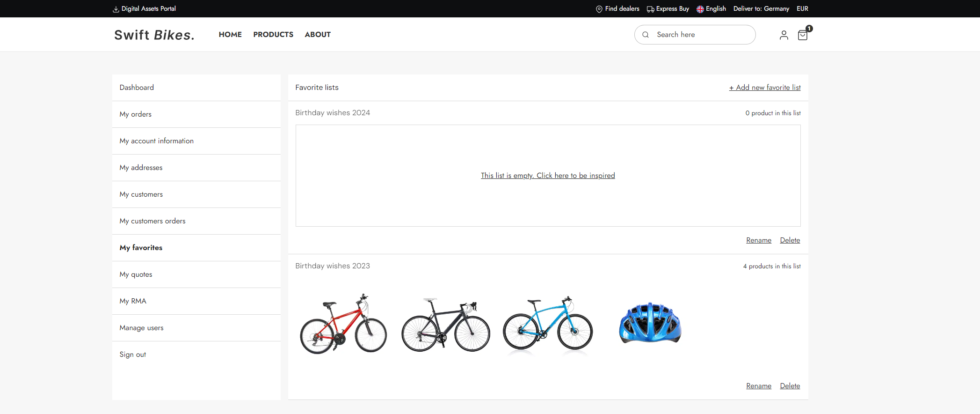Open the shopping cart icon
This screenshot has height=414, width=980.
(x=802, y=35)
